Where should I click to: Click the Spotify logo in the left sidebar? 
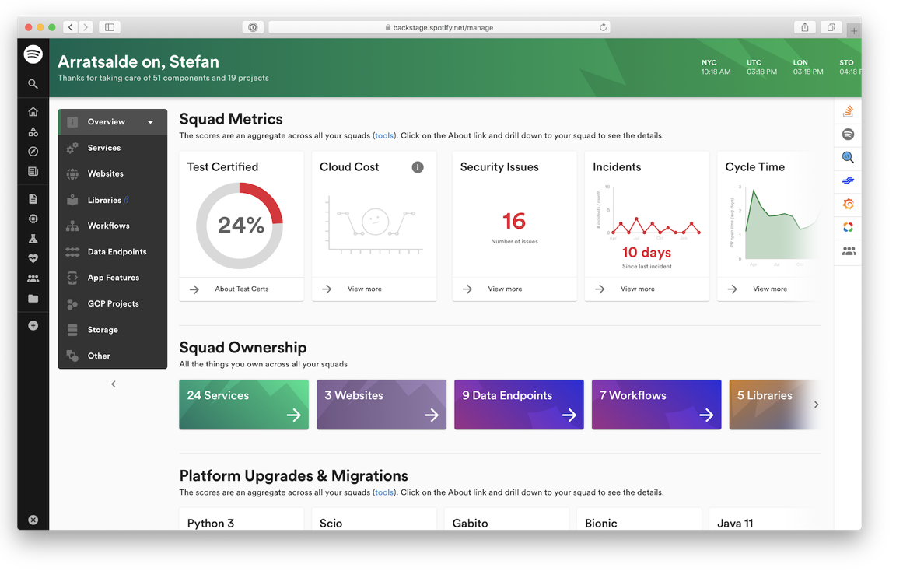33,54
